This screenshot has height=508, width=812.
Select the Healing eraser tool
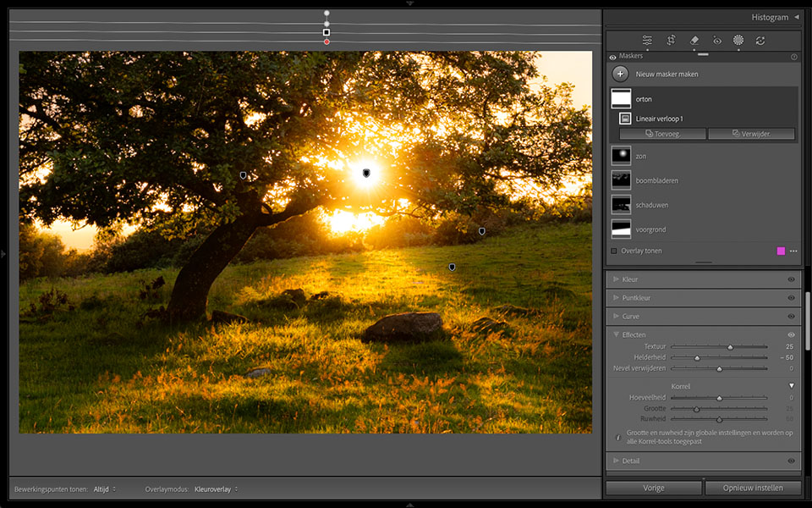(694, 41)
